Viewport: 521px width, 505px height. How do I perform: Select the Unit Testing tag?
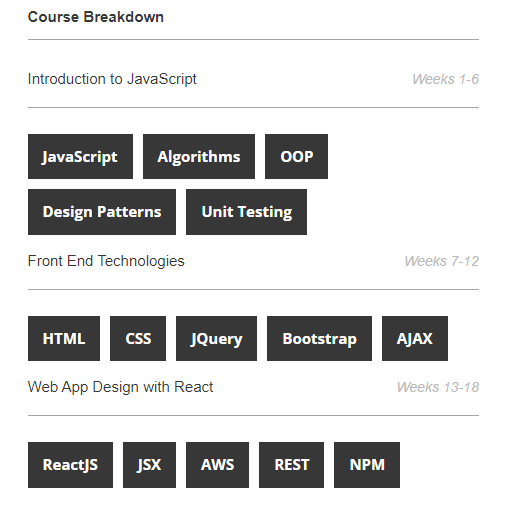click(246, 212)
